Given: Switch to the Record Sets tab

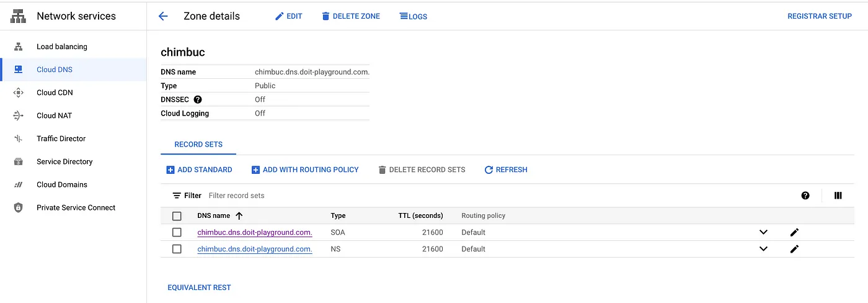Looking at the screenshot, I should pos(198,144).
